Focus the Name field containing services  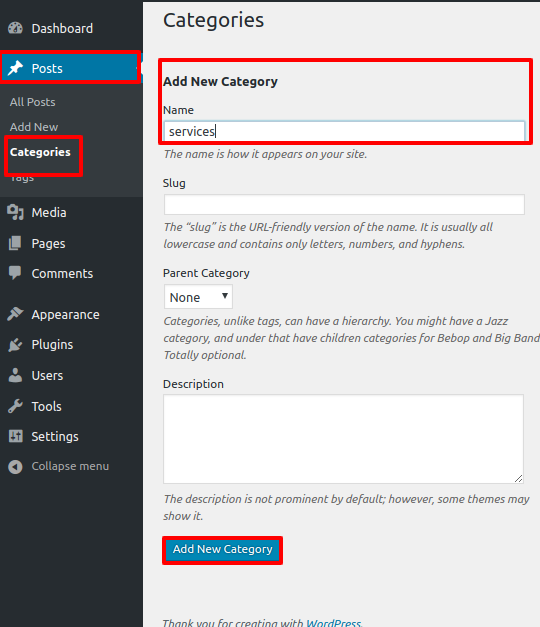tap(344, 131)
